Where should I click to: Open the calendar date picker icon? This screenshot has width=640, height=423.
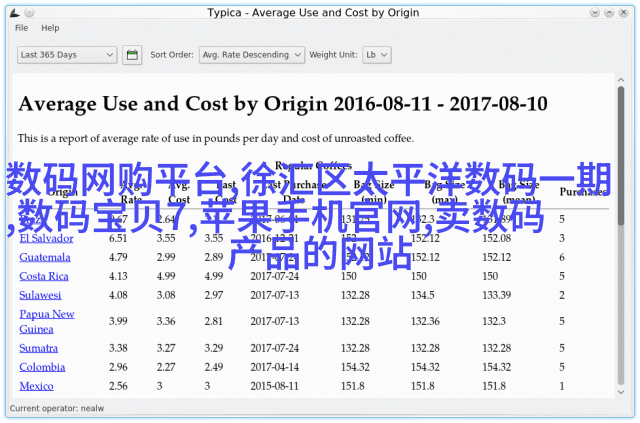[132, 55]
